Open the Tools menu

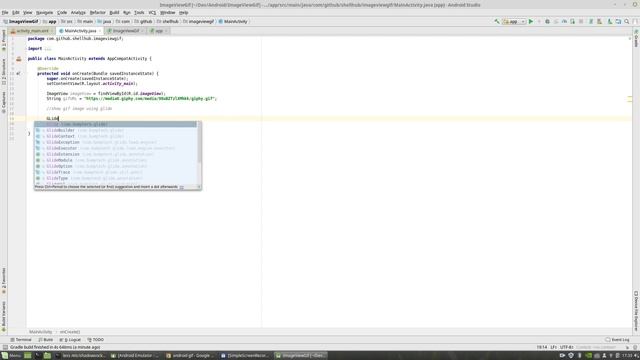pos(139,13)
